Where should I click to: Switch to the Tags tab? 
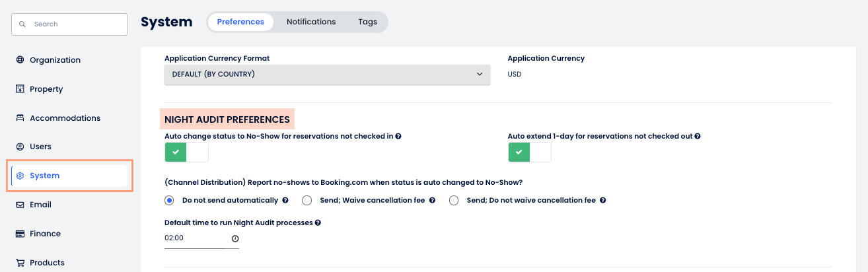(x=368, y=22)
